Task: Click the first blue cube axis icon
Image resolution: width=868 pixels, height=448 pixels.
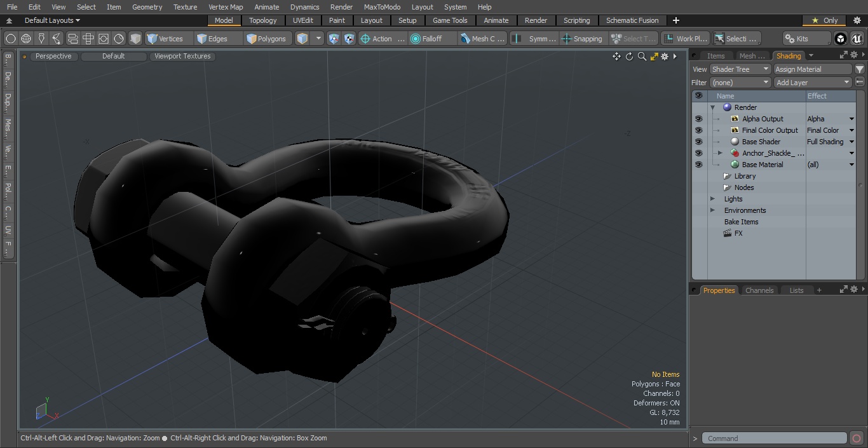Action: tap(334, 39)
